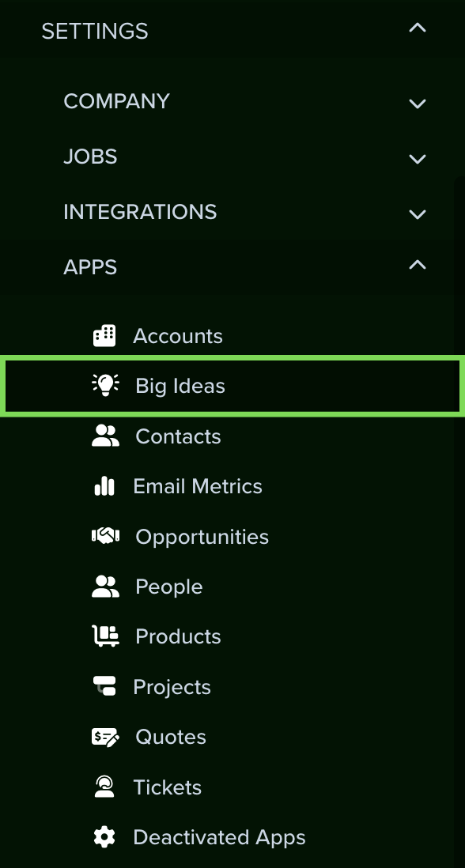Select Big Ideas menu entry
This screenshot has width=465, height=868.
tap(232, 386)
